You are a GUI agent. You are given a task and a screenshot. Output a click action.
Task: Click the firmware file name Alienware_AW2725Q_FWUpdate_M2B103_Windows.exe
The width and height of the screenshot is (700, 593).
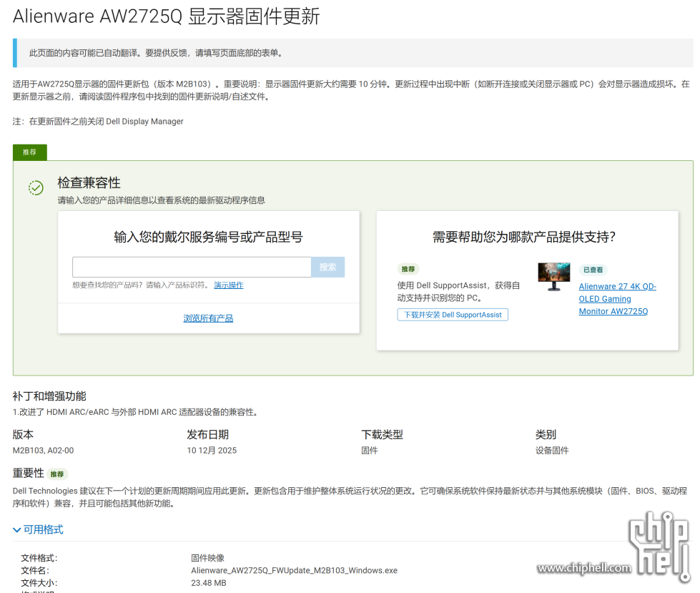coord(294,571)
